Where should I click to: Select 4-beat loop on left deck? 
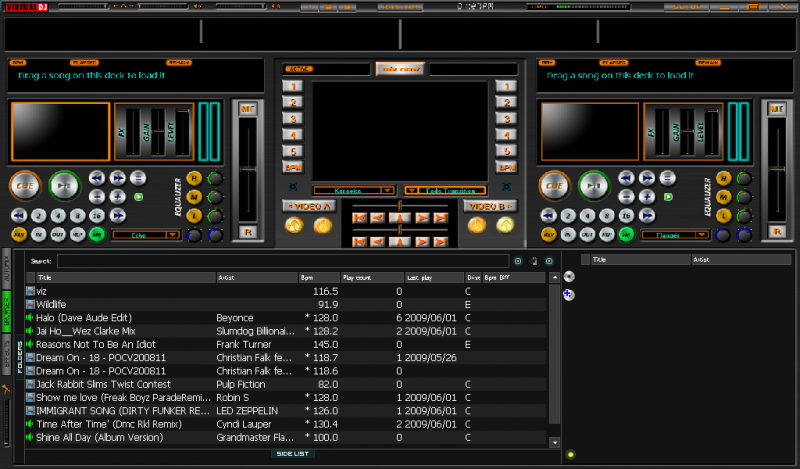pyautogui.click(x=58, y=216)
